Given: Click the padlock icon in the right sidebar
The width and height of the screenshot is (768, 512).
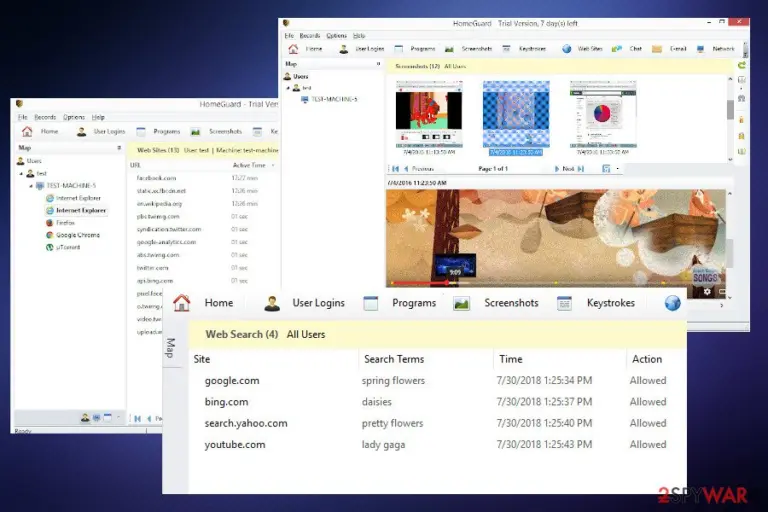Looking at the screenshot, I should [742, 119].
